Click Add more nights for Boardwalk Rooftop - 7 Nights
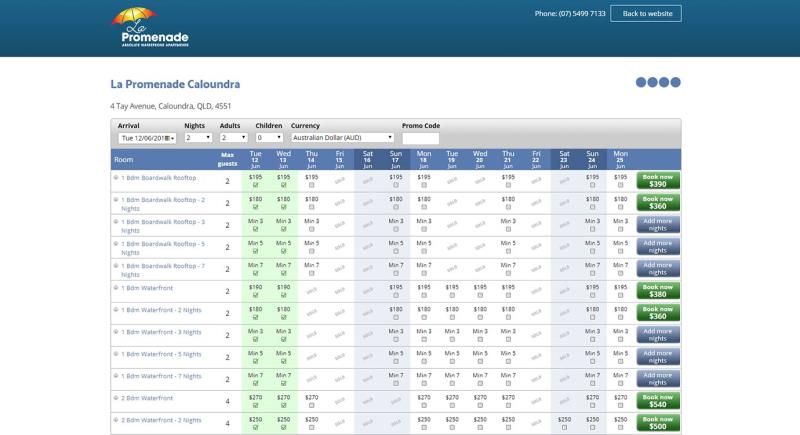Screen dimensions: 800x435 click(658, 268)
